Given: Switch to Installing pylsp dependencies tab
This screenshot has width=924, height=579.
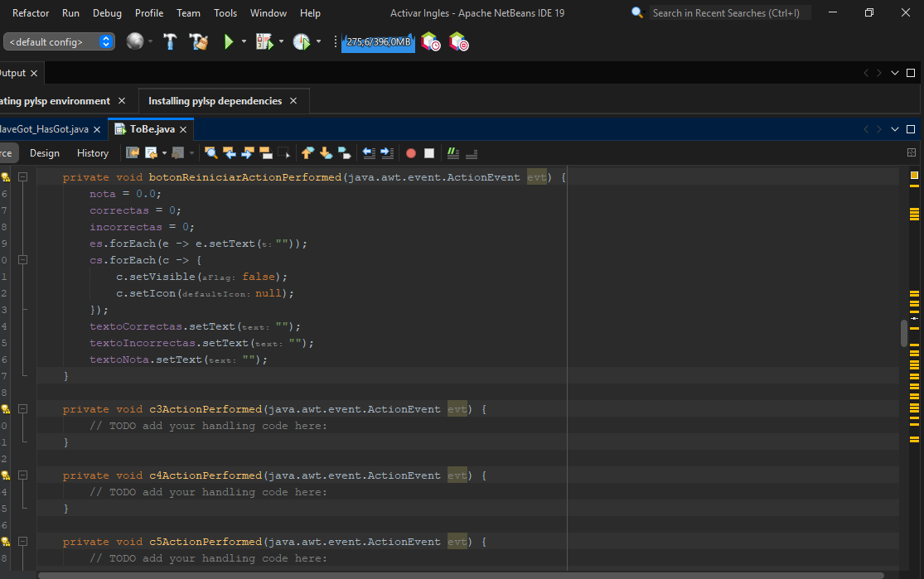Looking at the screenshot, I should click(x=215, y=101).
